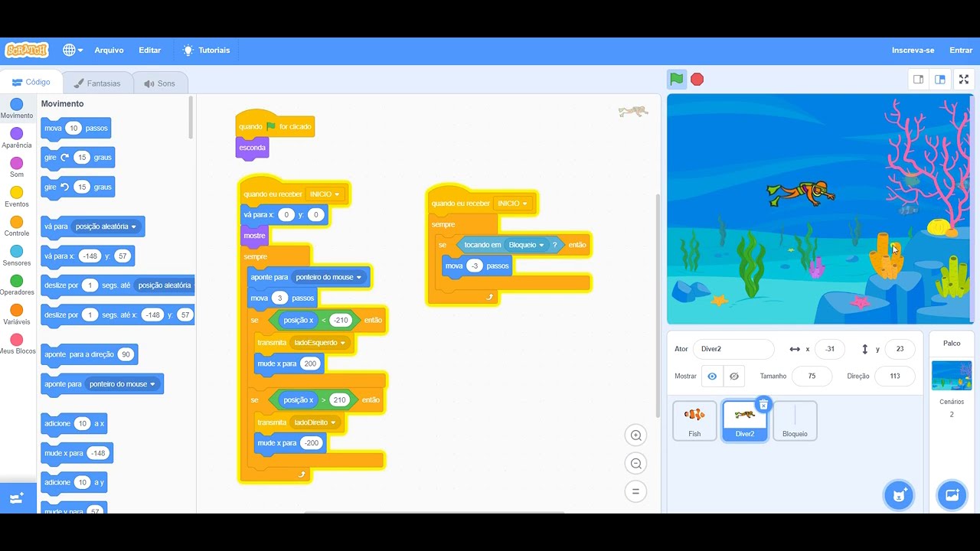Image resolution: width=980 pixels, height=551 pixels.
Task: Click the choose a sprite button
Action: click(899, 494)
